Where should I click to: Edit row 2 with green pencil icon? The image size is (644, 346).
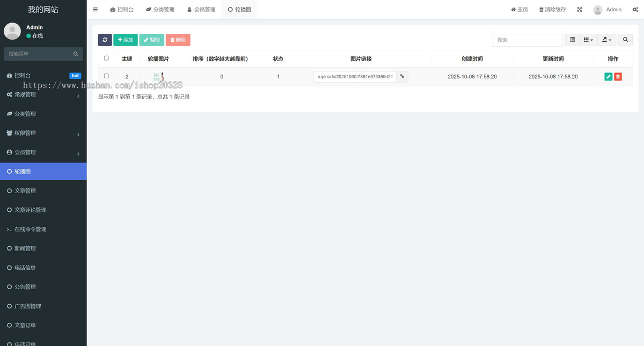608,77
